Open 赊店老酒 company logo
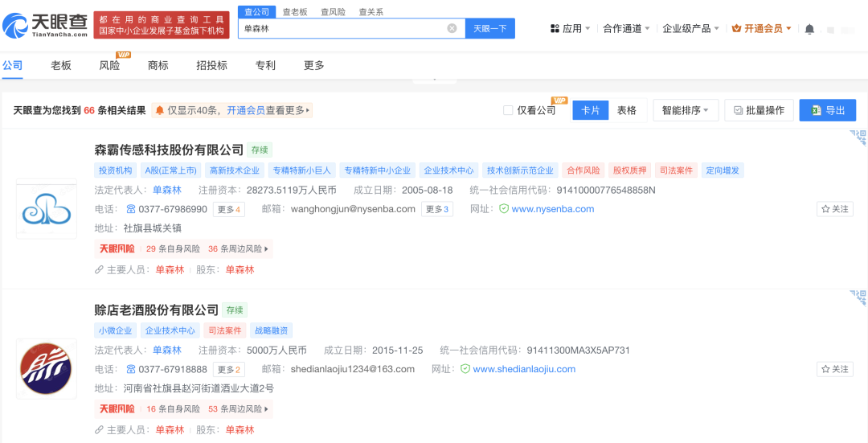The height and width of the screenshot is (443, 868). [x=47, y=369]
